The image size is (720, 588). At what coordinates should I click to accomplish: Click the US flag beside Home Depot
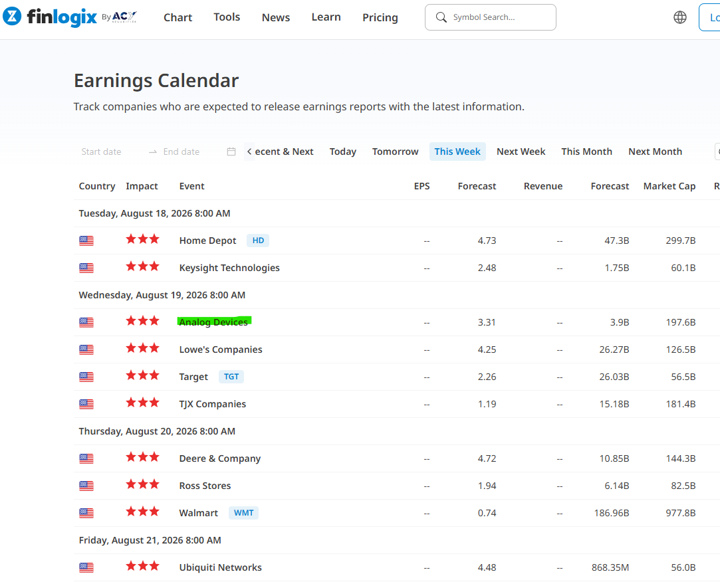pyautogui.click(x=86, y=241)
